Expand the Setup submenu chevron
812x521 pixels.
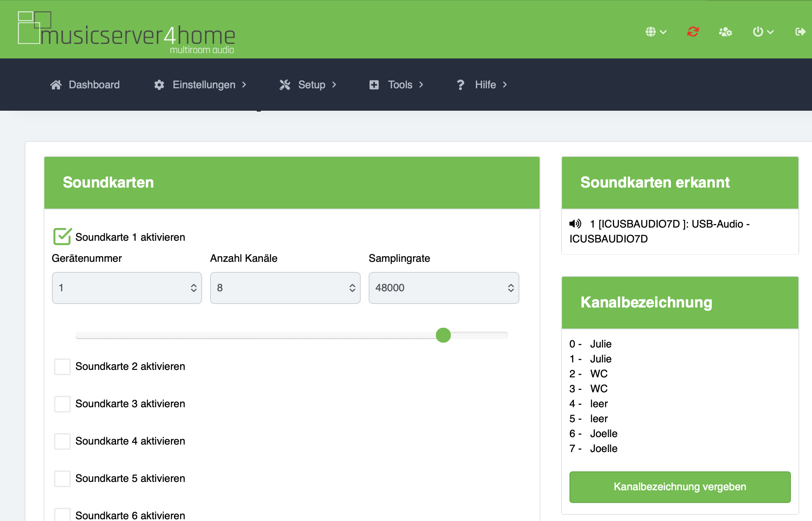[334, 85]
